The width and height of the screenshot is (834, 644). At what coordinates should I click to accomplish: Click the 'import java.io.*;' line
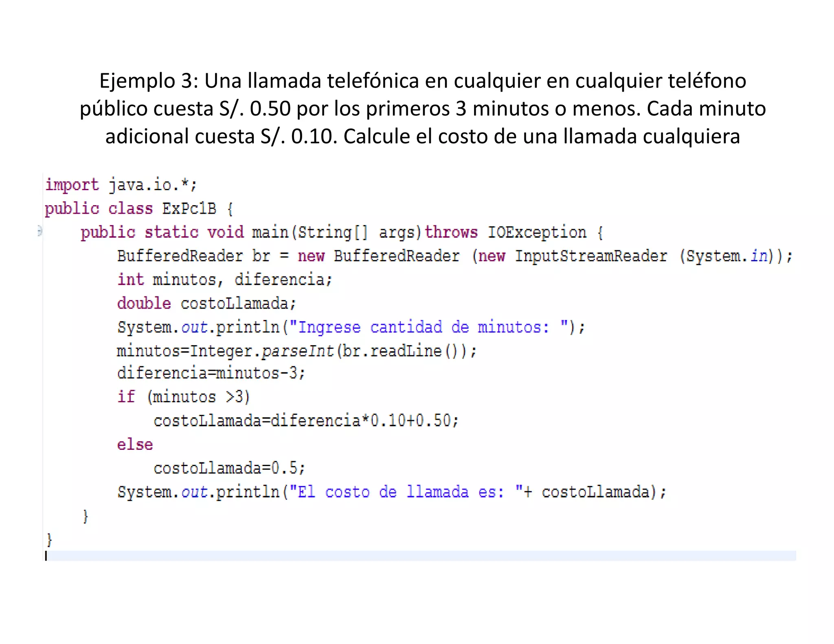pos(121,185)
